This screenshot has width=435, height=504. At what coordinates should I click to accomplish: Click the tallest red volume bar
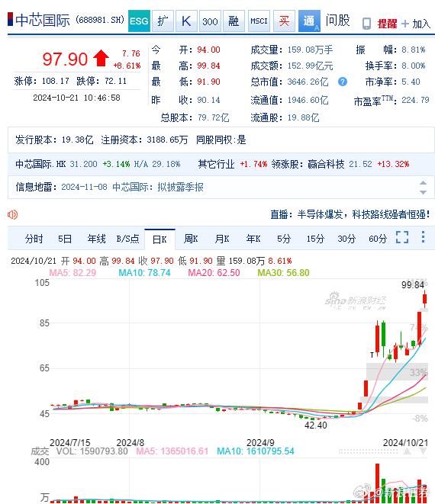(x=377, y=483)
